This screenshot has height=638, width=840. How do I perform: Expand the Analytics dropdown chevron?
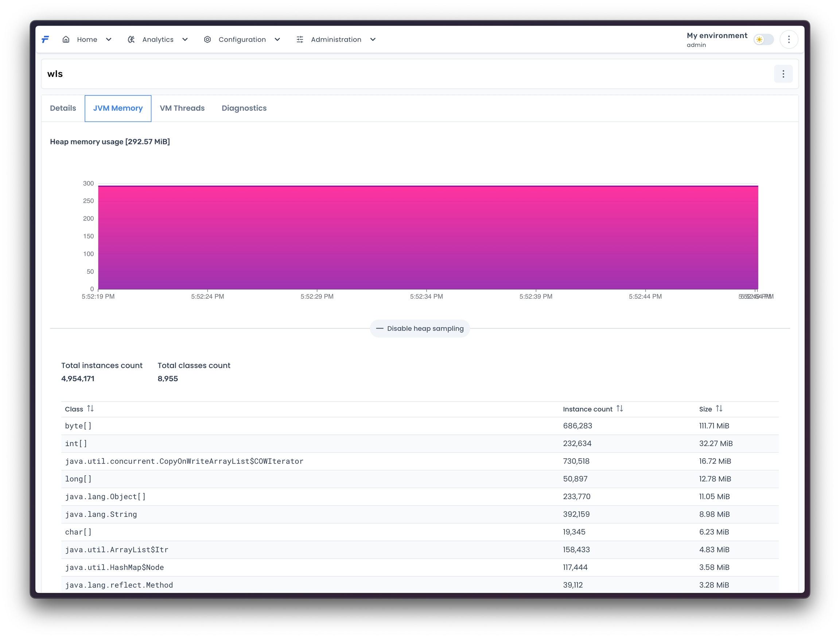click(x=185, y=39)
